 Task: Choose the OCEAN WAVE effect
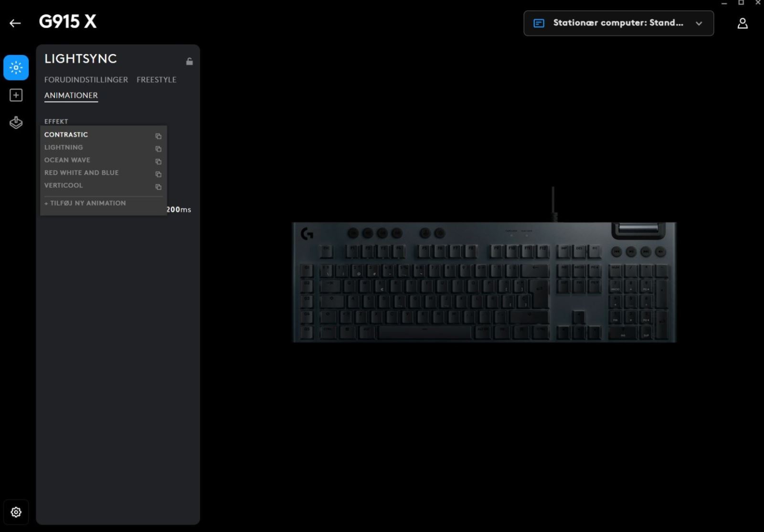[x=67, y=160]
